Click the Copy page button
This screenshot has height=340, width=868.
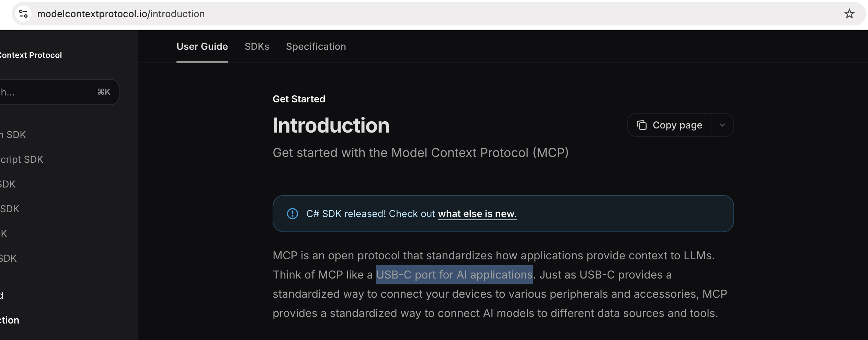(x=669, y=125)
